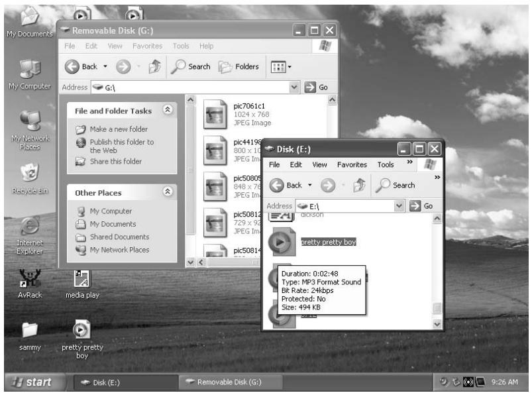532x393 pixels.
Task: Open Tools menu in Removable Disk (G:)
Action: point(181,46)
